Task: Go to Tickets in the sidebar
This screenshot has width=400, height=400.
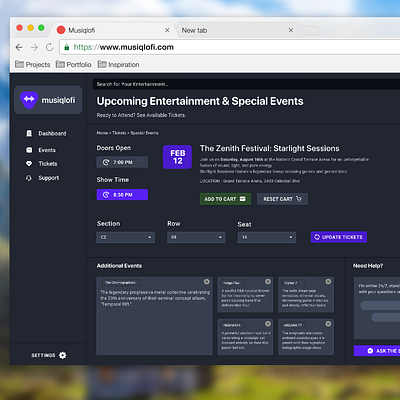Action: [42, 164]
